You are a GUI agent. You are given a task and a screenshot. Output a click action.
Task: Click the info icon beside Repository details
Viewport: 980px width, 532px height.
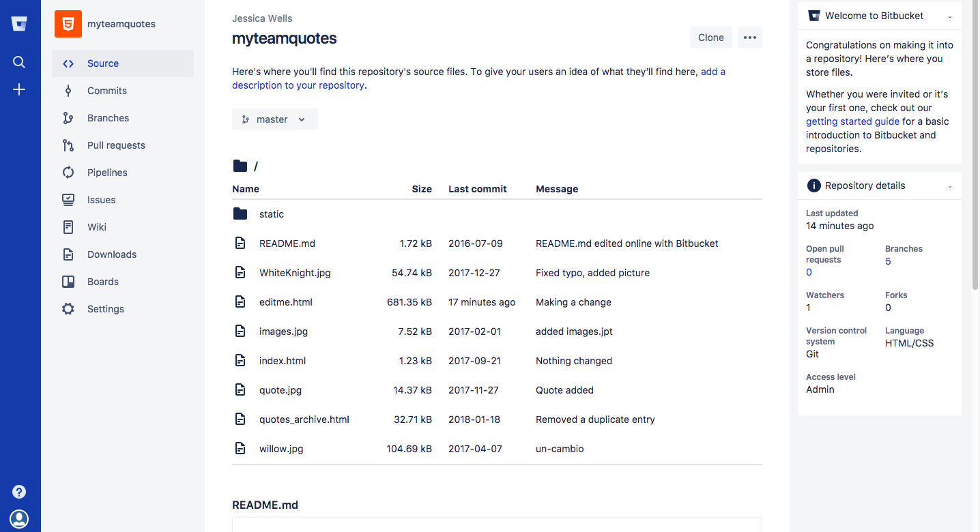(x=813, y=186)
